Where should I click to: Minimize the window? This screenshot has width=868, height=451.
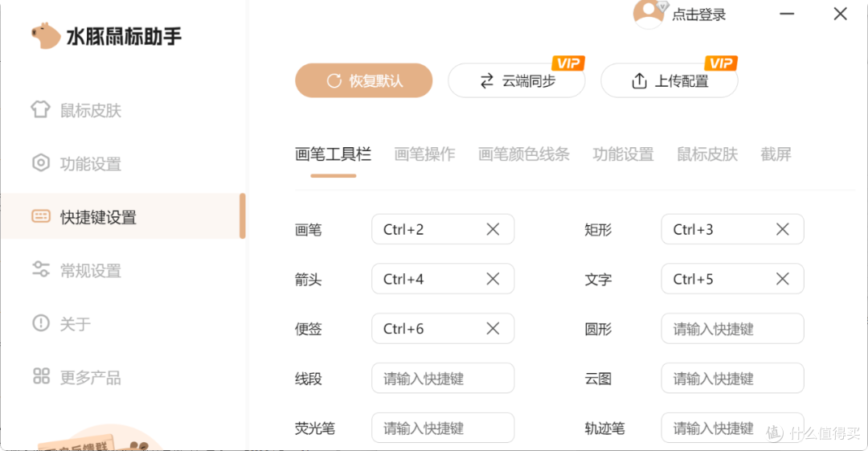tap(787, 14)
